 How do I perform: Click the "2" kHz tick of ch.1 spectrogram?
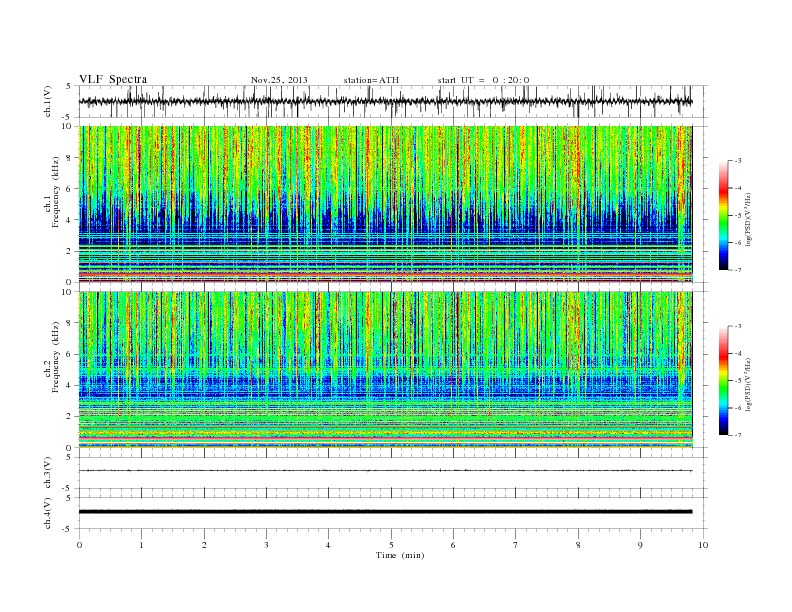click(70, 251)
